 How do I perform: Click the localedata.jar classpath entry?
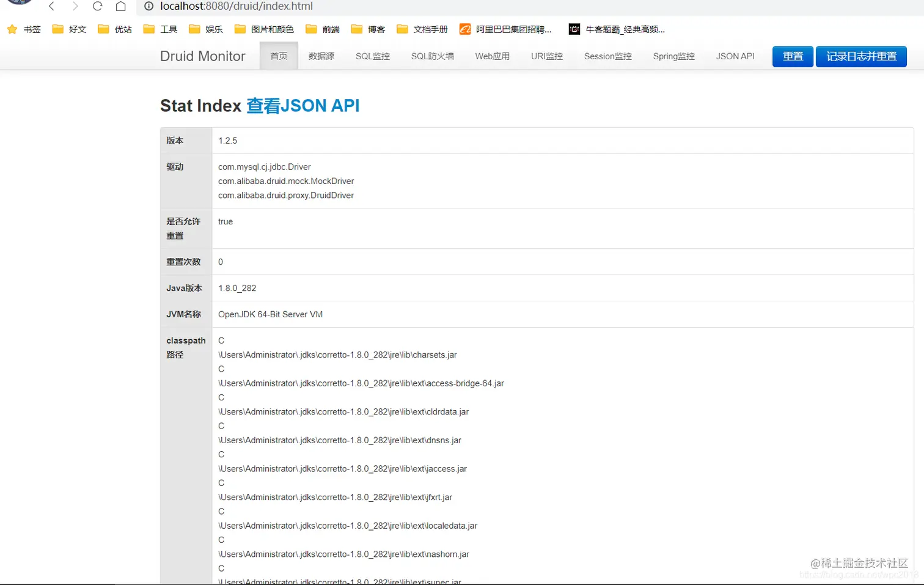pyautogui.click(x=348, y=526)
